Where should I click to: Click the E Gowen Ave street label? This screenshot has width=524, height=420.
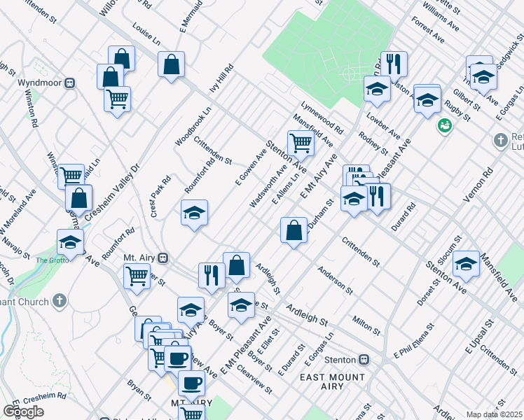pos(251,167)
